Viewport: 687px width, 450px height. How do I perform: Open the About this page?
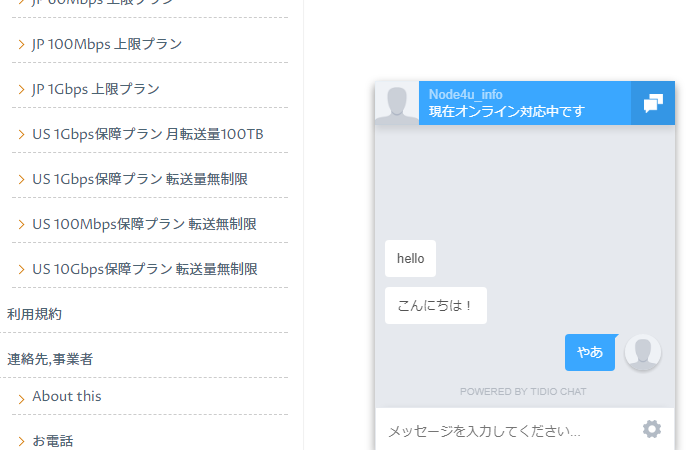[66, 397]
